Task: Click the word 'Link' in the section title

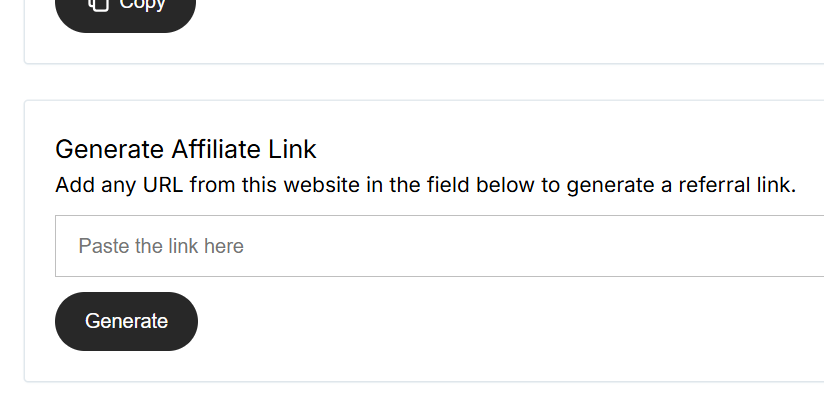Action: pyautogui.click(x=292, y=150)
